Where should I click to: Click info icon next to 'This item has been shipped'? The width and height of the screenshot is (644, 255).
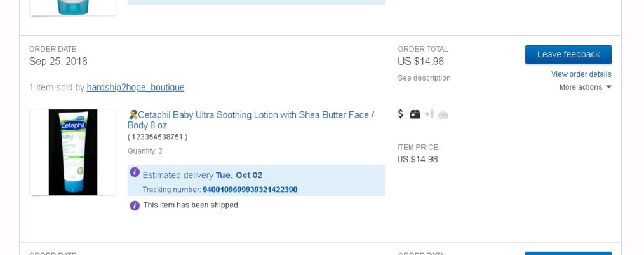135,205
